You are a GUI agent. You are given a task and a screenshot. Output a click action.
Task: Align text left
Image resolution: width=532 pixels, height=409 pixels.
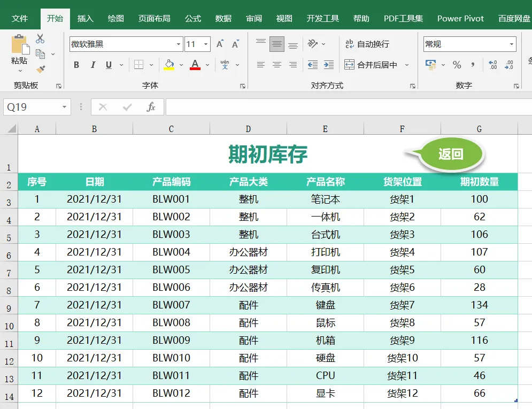point(261,65)
